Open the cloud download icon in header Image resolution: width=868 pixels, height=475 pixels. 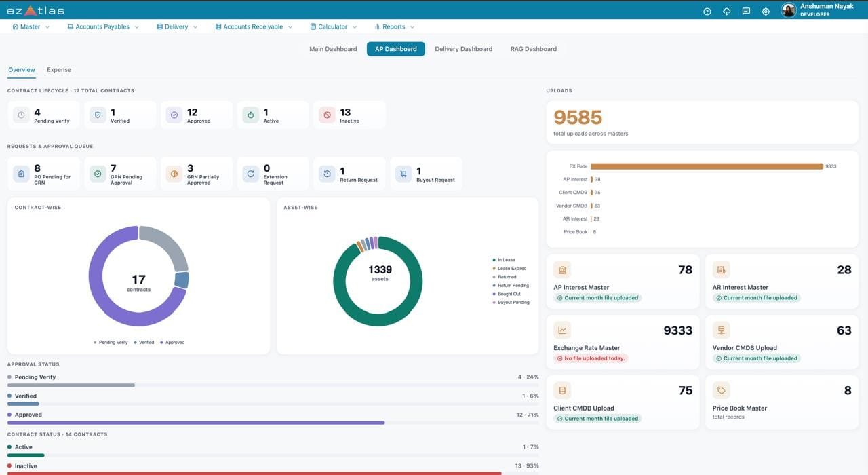pyautogui.click(x=726, y=12)
